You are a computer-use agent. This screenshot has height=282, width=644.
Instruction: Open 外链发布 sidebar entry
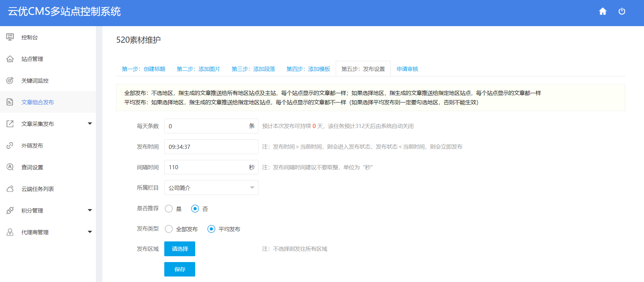point(48,145)
